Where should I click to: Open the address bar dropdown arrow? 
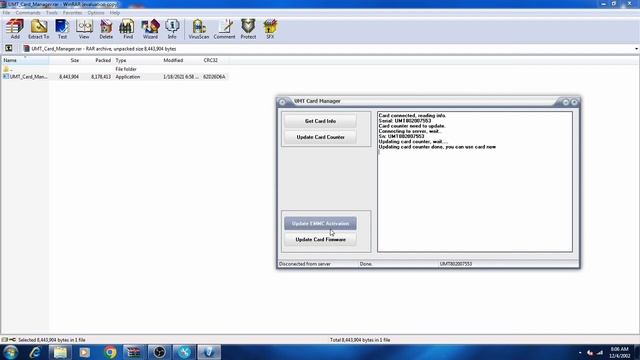point(636,49)
